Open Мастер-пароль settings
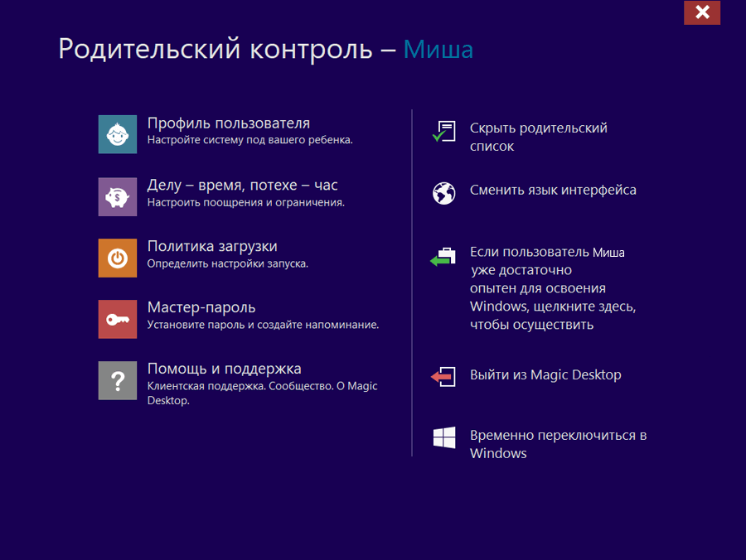This screenshot has height=560, width=746. 201,307
